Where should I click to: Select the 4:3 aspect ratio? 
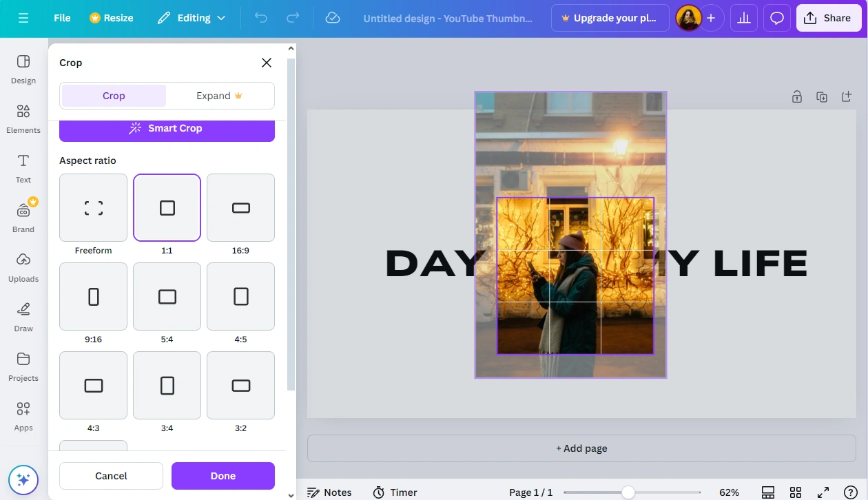[x=93, y=385]
